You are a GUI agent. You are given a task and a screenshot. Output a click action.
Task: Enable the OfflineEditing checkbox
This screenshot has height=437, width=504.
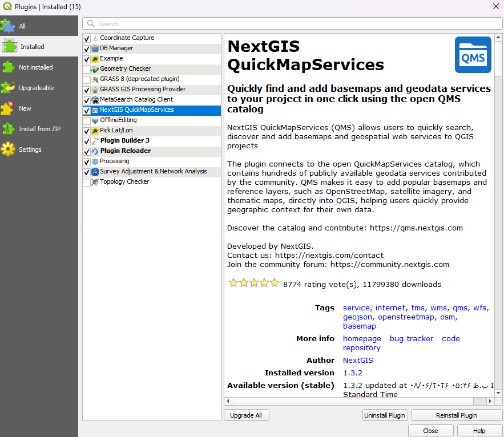click(87, 121)
